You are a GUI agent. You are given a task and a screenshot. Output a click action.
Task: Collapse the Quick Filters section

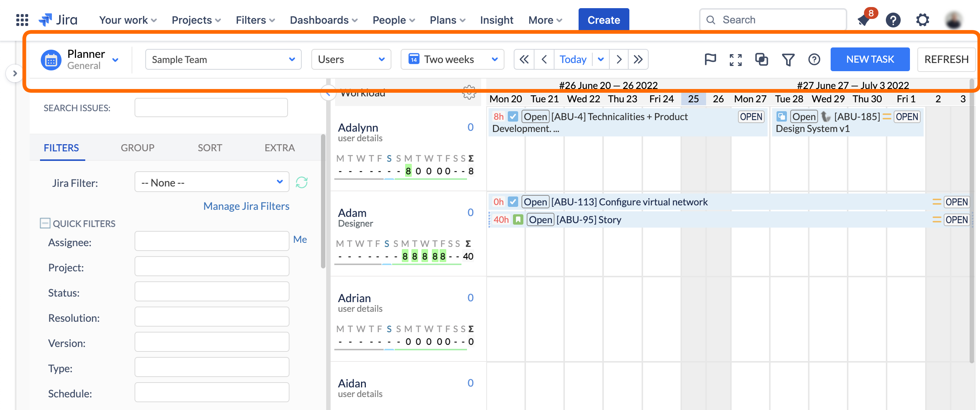pyautogui.click(x=45, y=223)
